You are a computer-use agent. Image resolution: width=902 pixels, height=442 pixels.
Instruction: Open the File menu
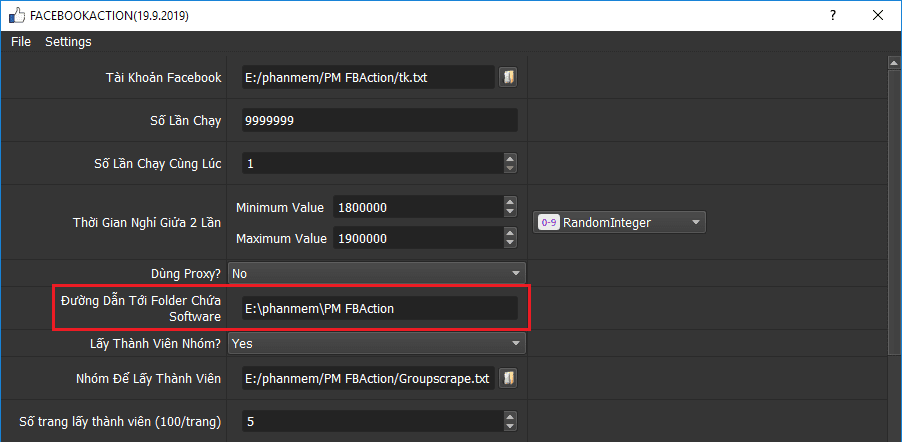[21, 41]
